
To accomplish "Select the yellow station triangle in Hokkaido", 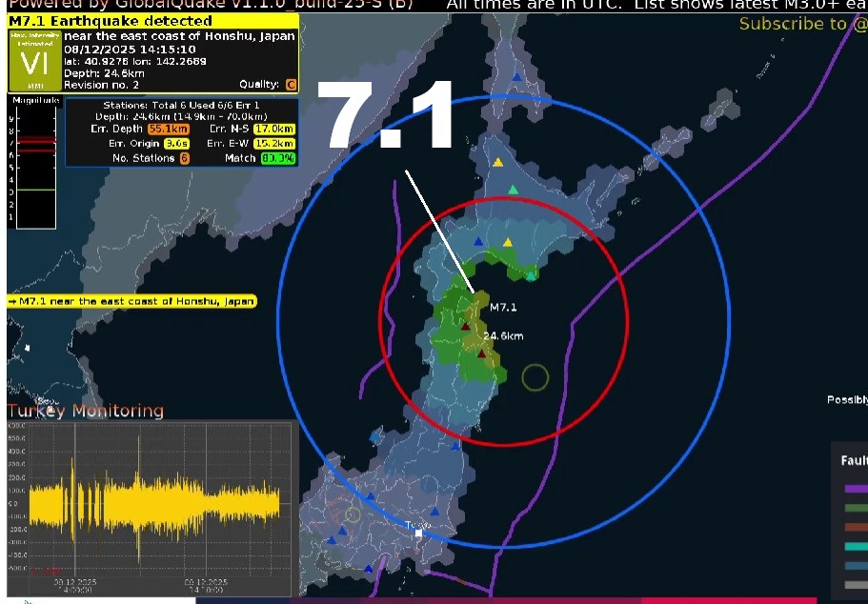I will pyautogui.click(x=496, y=161).
